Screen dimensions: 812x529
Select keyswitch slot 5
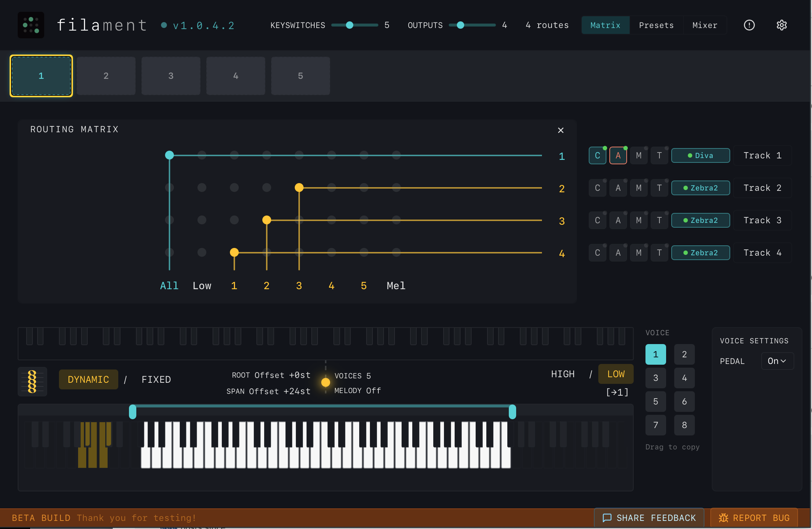pyautogui.click(x=301, y=76)
